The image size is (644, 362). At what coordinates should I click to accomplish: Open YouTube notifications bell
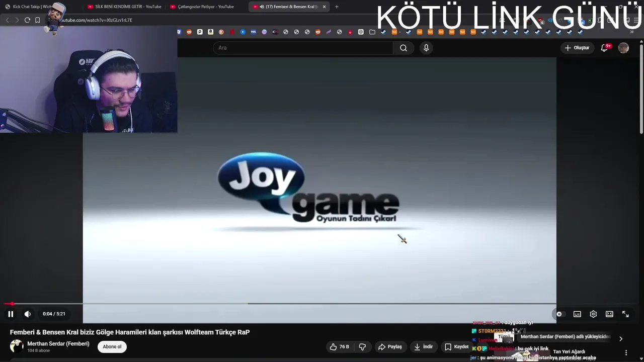(605, 48)
